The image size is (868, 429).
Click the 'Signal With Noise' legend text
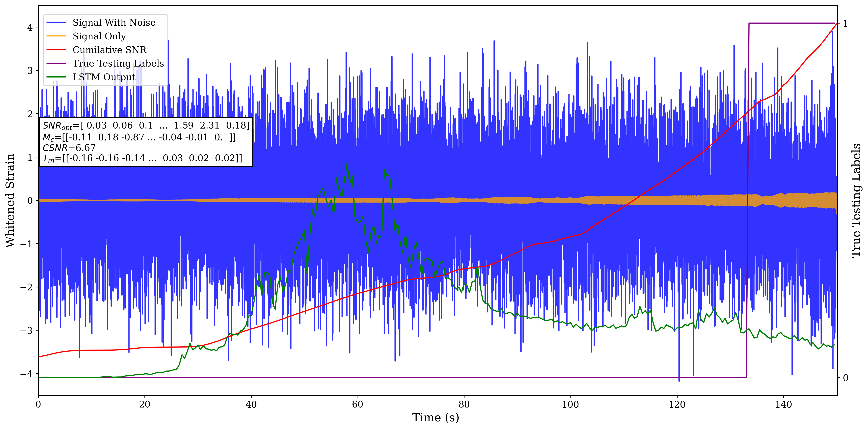click(114, 23)
